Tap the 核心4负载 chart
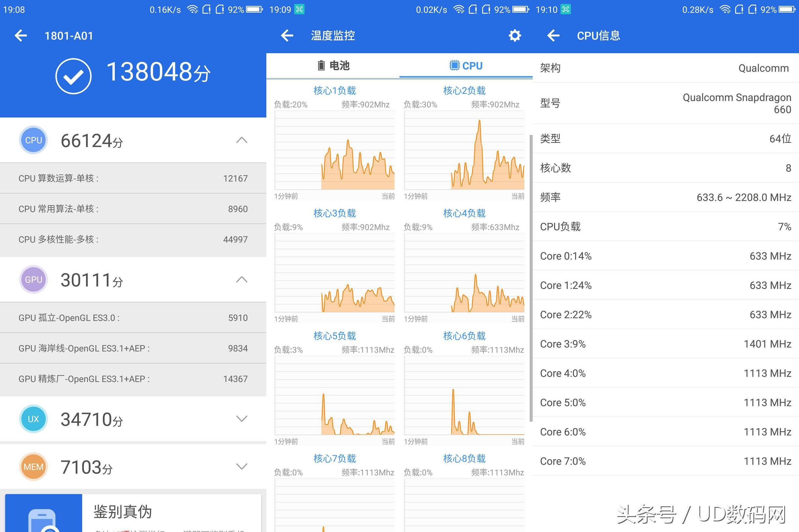The height and width of the screenshot is (532, 799). [464, 273]
